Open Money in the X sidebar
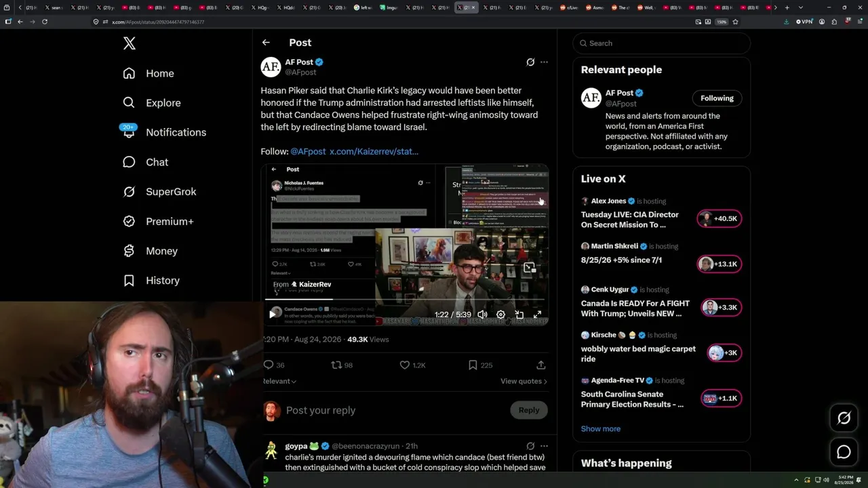The width and height of the screenshot is (868, 488). pos(150,251)
